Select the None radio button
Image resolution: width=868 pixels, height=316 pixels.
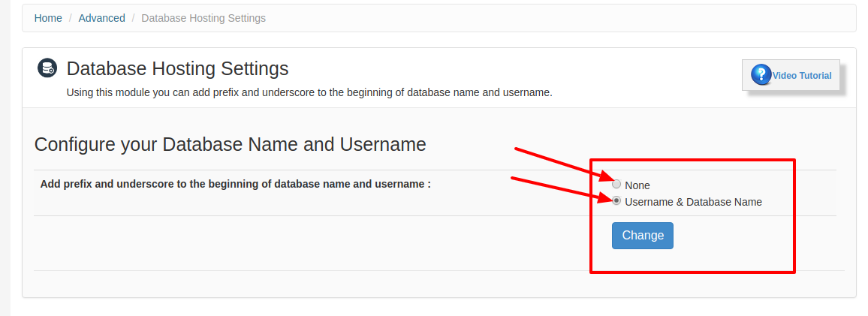(x=616, y=185)
